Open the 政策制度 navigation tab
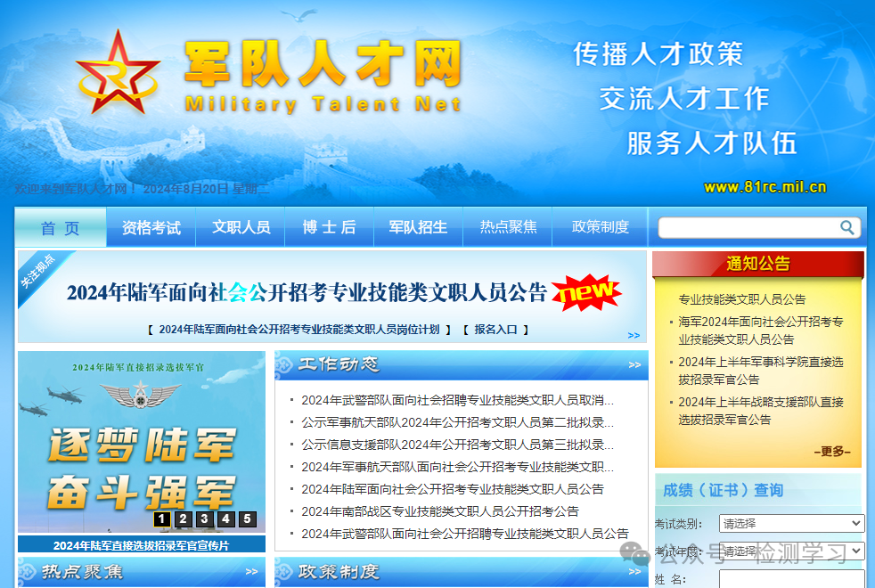Viewport: 875px width, 588px height. click(600, 227)
